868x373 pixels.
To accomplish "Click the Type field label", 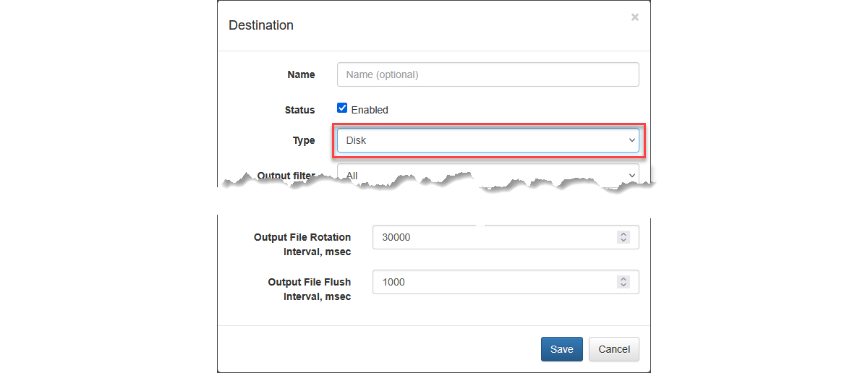I will pyautogui.click(x=304, y=140).
